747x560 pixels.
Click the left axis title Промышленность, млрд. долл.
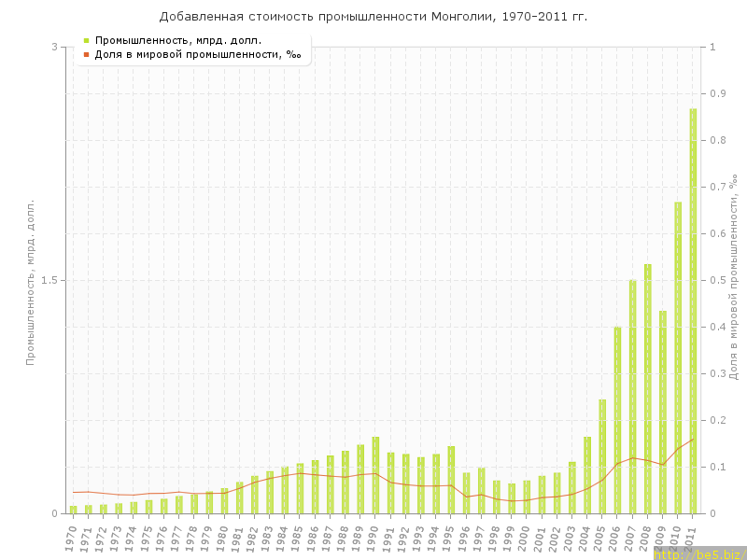point(30,281)
